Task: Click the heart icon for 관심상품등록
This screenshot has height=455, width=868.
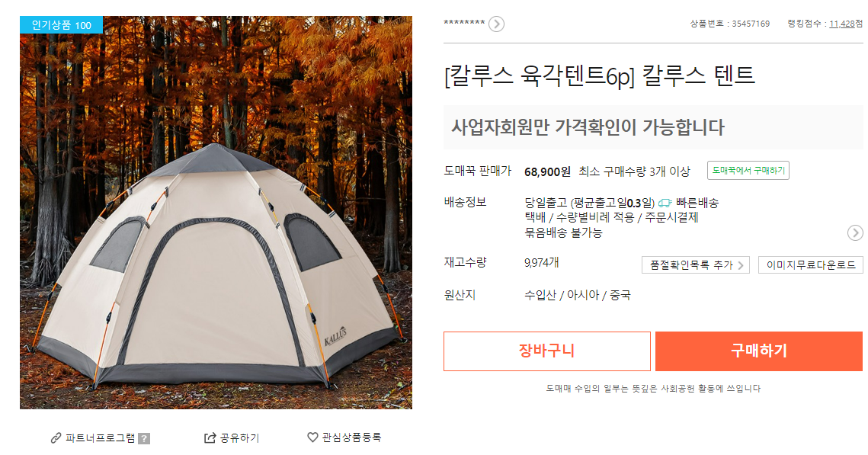Action: (x=312, y=437)
